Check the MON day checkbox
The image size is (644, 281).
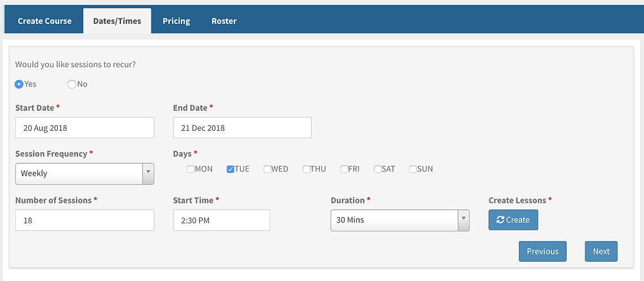coord(191,169)
